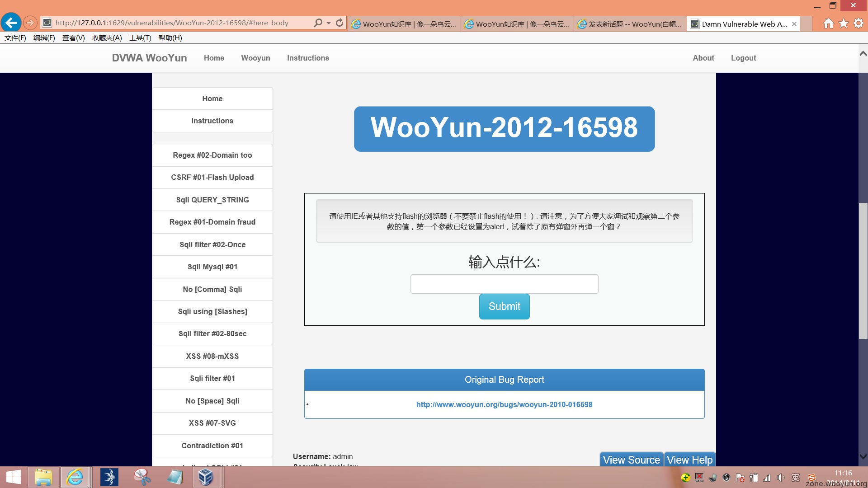Open the IE home icon

828,23
